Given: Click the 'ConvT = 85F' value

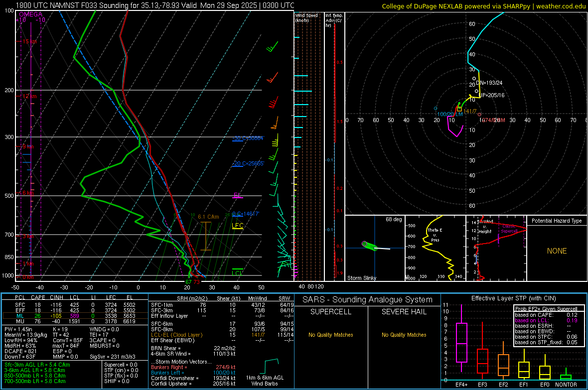Looking at the screenshot, I should [68, 341].
